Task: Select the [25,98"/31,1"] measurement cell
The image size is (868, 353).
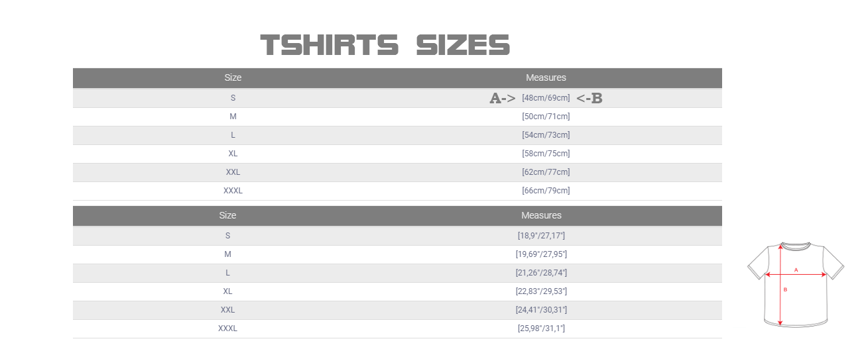Action: click(541, 328)
